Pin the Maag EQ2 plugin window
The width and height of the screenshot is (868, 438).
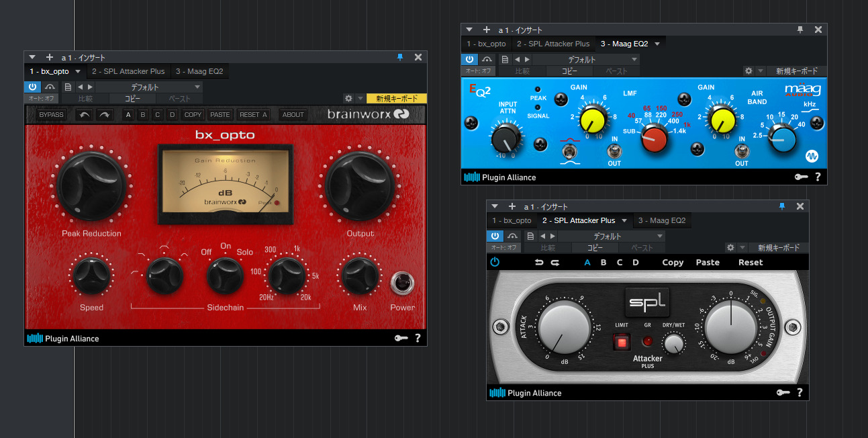800,30
